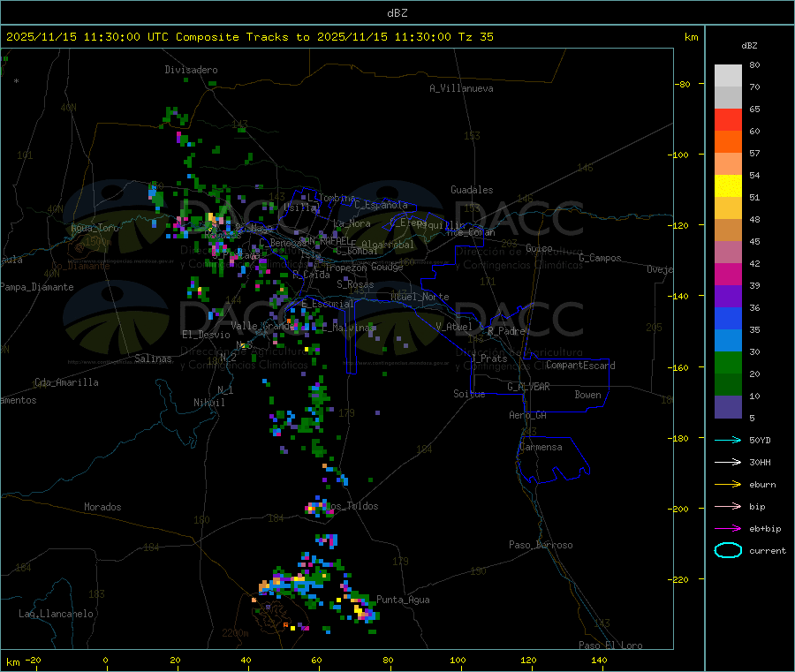Select the S_Rosas map label
The height and width of the screenshot is (672, 795).
(355, 284)
